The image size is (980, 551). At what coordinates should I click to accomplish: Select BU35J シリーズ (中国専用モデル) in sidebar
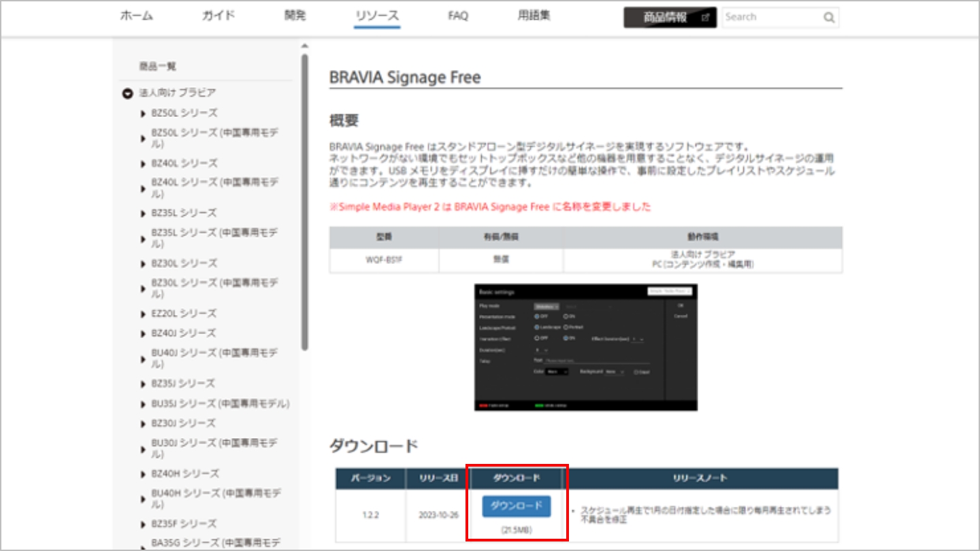(x=220, y=403)
